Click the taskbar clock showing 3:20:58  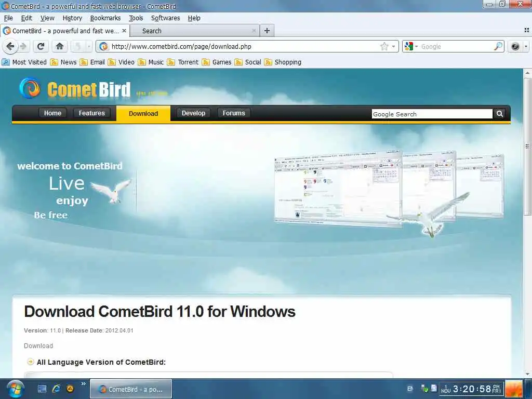click(x=472, y=389)
